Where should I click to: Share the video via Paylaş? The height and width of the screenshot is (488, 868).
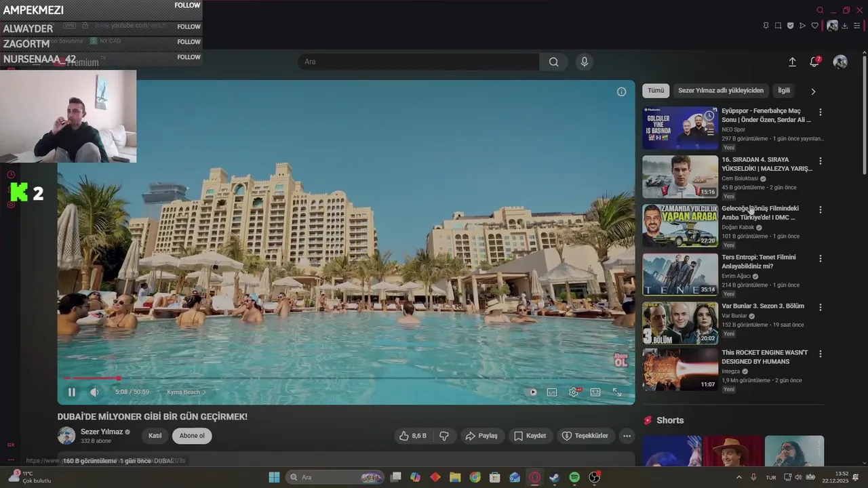481,436
